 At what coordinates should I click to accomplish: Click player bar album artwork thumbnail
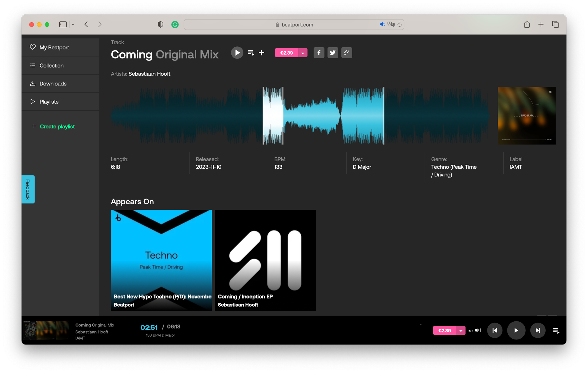(46, 330)
